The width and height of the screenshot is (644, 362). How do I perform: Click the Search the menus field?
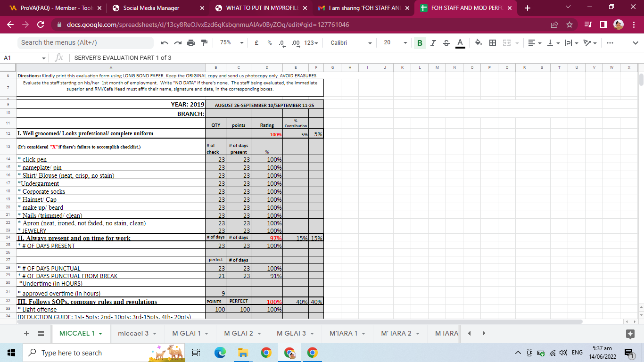[85, 43]
